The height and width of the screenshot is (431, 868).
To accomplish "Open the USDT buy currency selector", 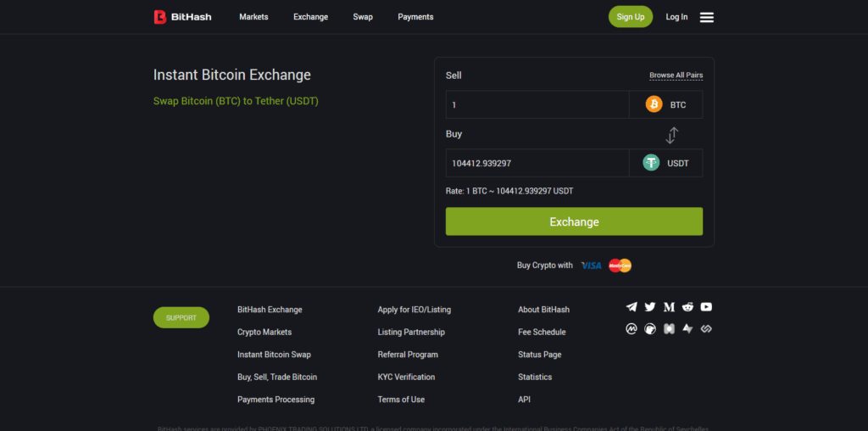I will point(665,163).
